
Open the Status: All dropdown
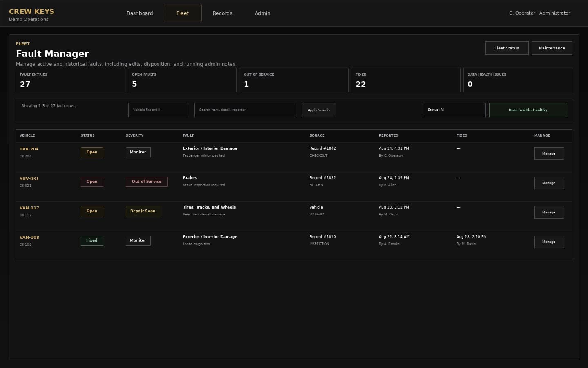(454, 110)
